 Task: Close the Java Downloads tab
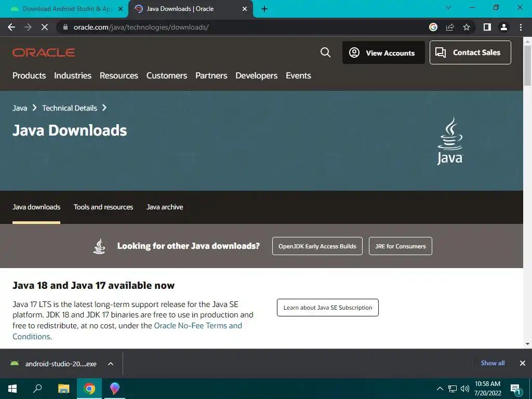pos(245,9)
